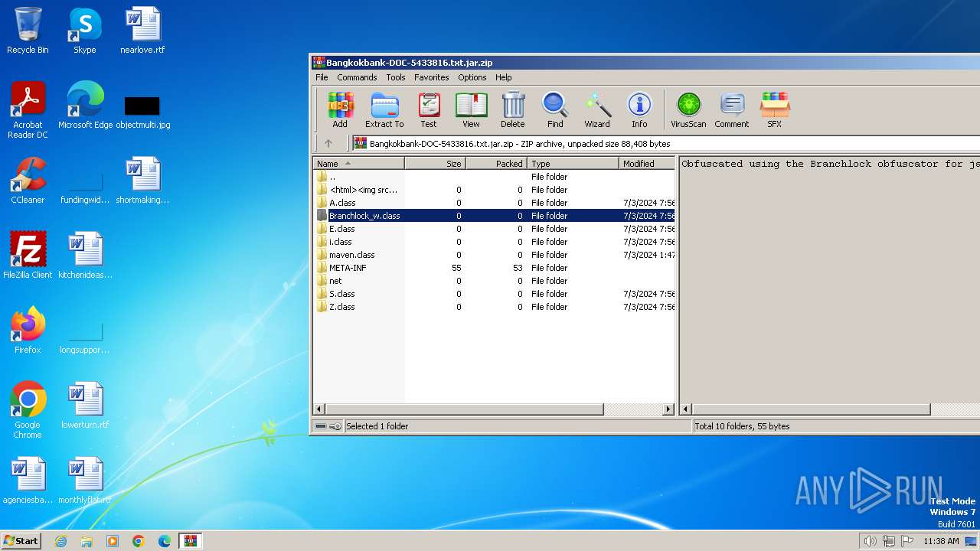The height and width of the screenshot is (551, 980).
Task: Select lowerturn.rtf desktop file
Action: [x=85, y=406]
